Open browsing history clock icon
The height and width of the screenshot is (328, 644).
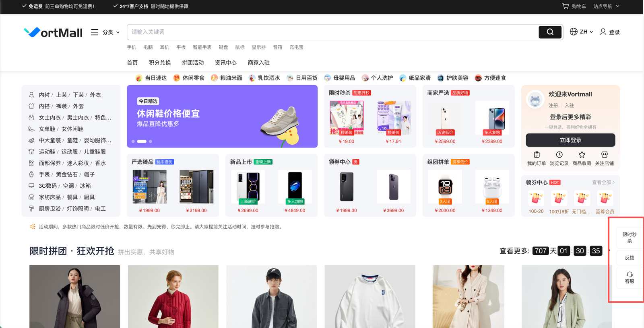[559, 155]
